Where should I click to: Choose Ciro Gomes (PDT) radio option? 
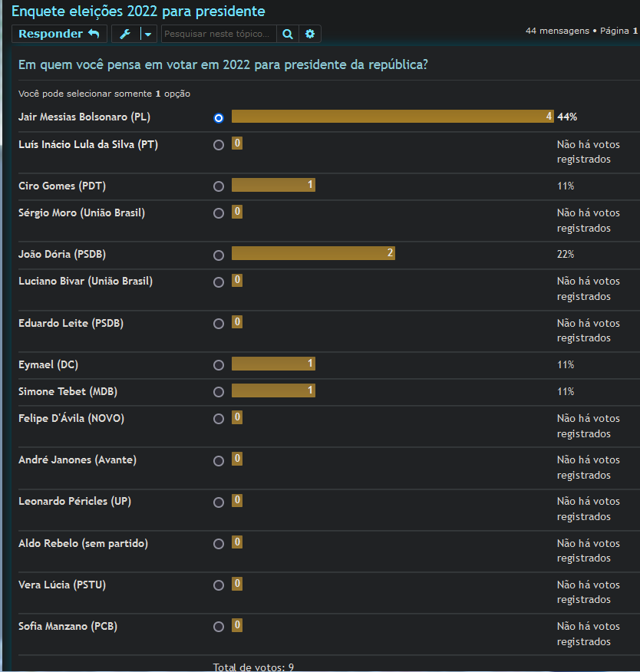click(x=219, y=186)
